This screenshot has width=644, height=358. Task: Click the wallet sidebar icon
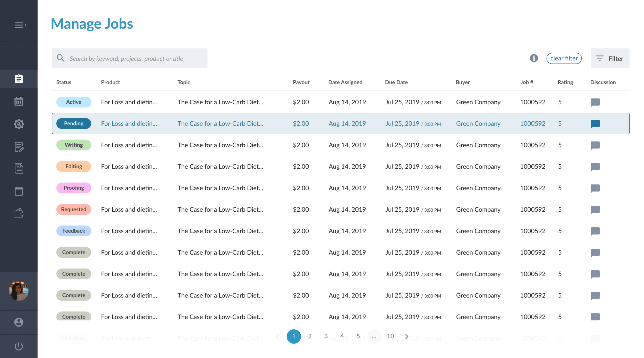19,213
